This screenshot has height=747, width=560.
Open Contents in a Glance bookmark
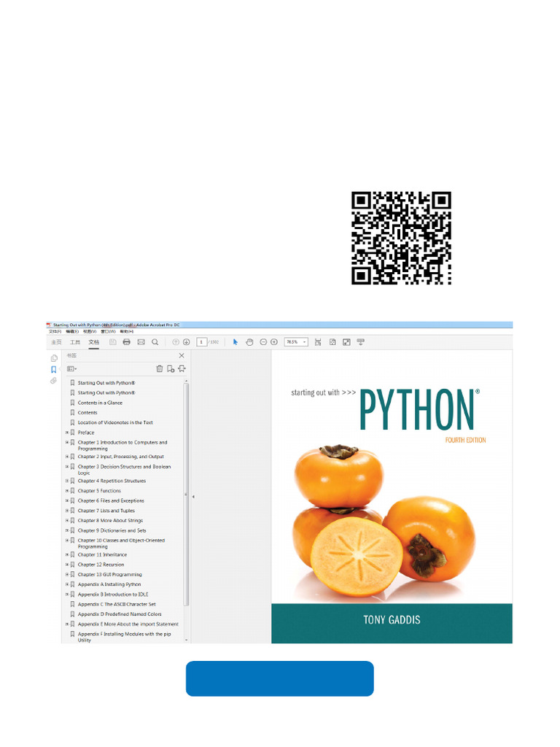[100, 403]
